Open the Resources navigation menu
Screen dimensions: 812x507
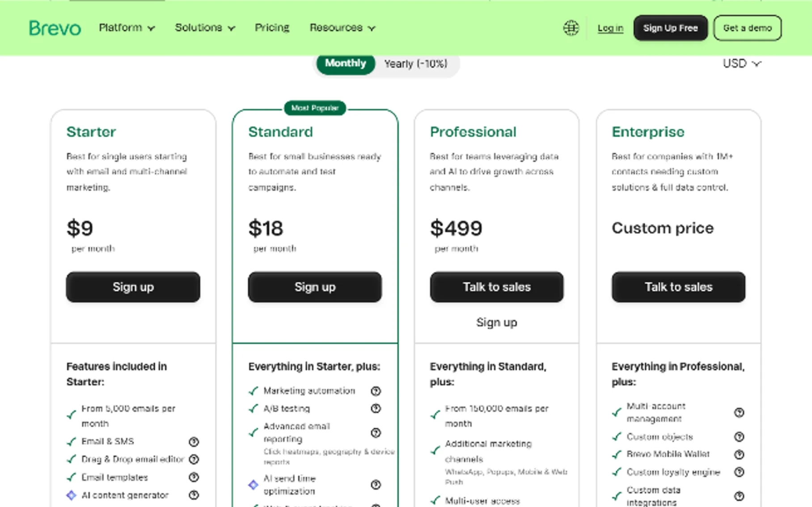pos(343,28)
